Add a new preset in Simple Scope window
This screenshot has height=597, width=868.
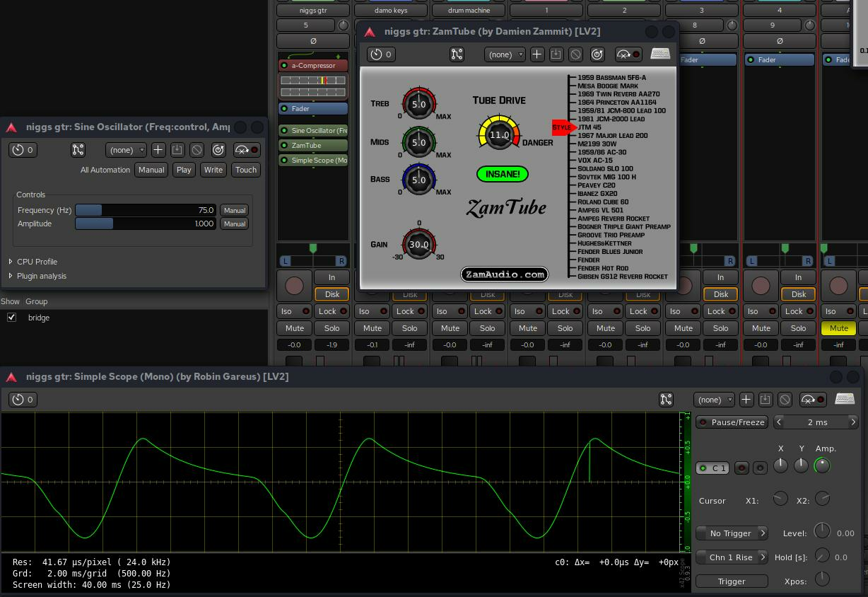tap(746, 400)
